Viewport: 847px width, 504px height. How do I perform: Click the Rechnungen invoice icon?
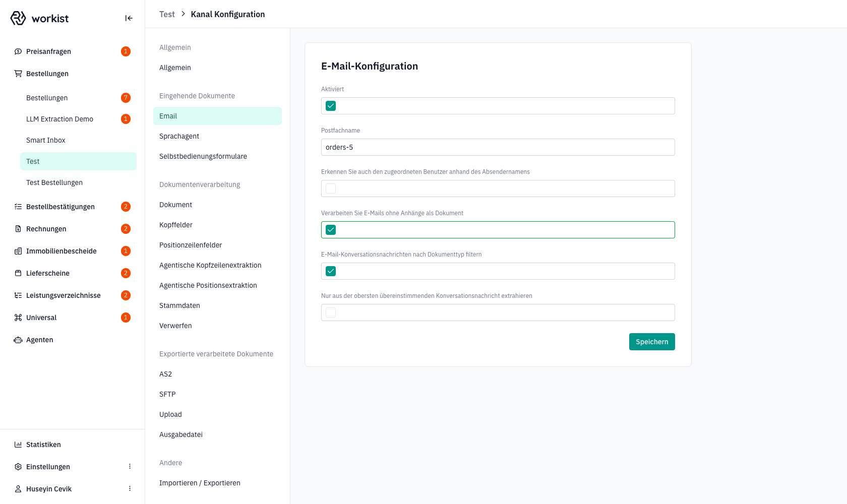pos(18,229)
